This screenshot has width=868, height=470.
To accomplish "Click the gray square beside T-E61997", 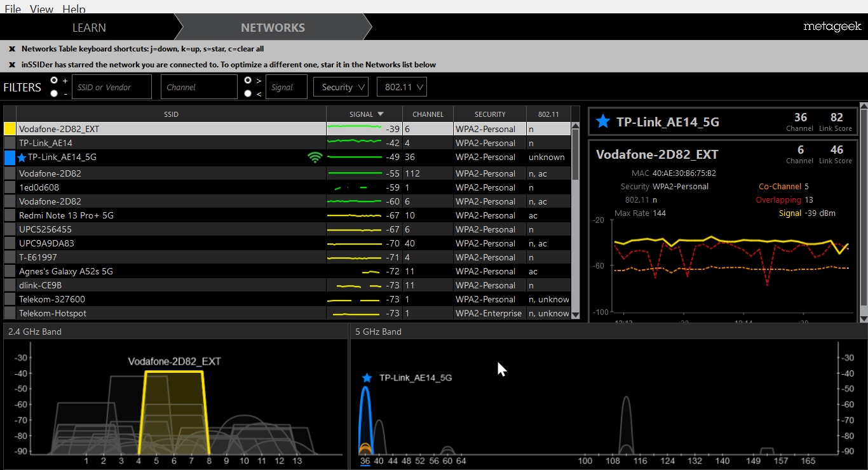I will pos(10,257).
